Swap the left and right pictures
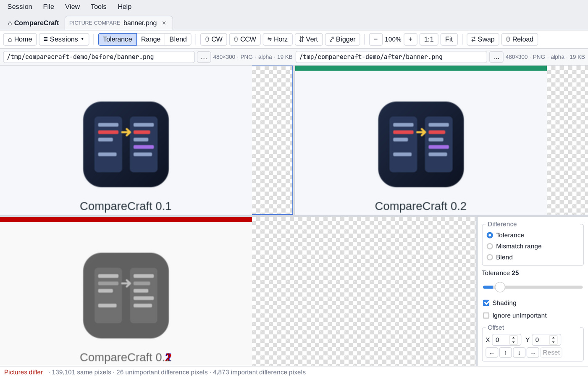The width and height of the screenshot is (588, 378). [x=483, y=39]
